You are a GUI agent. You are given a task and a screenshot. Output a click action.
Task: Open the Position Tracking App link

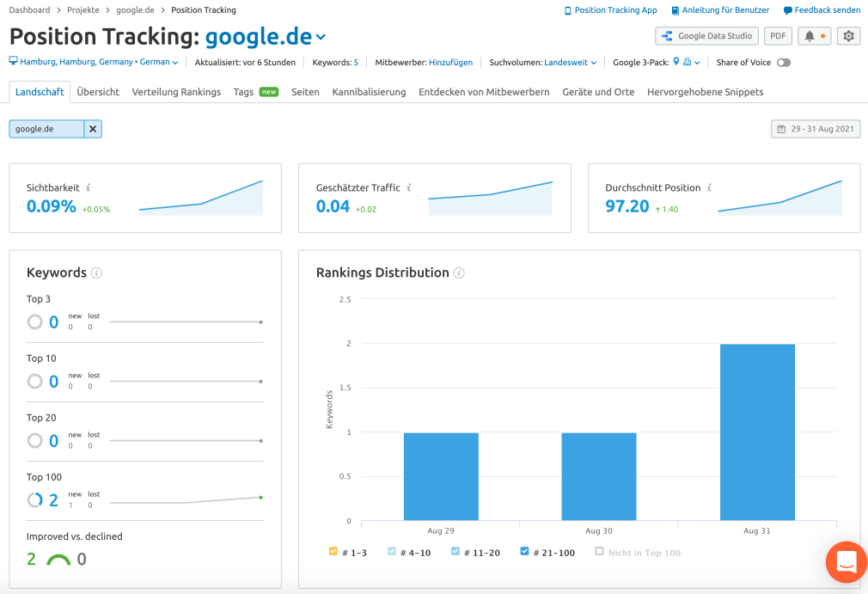610,10
